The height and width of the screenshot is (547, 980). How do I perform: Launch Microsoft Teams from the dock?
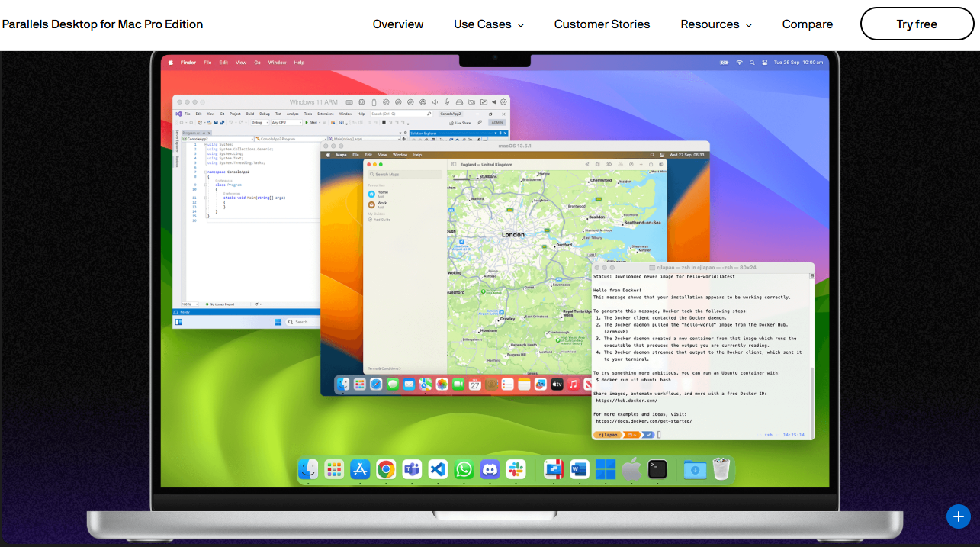(412, 469)
